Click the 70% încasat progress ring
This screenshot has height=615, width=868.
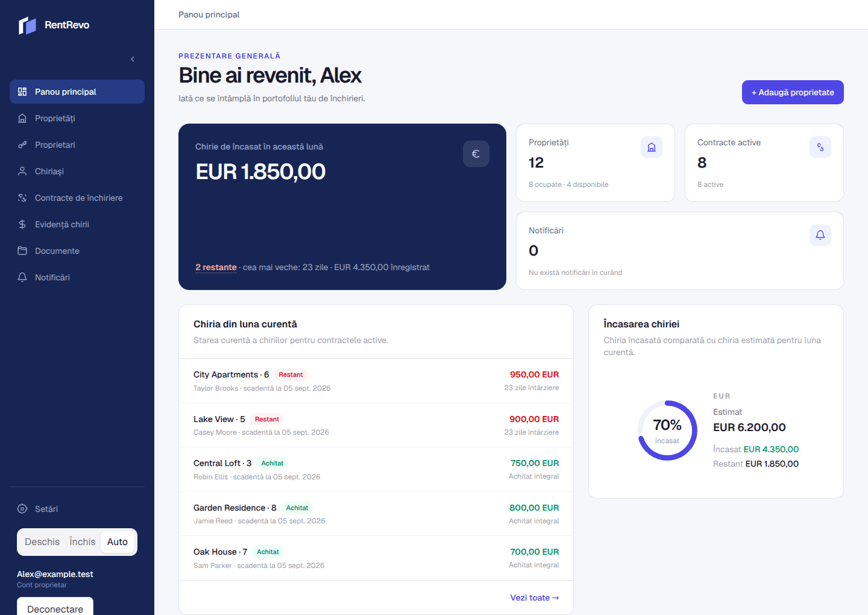667,430
